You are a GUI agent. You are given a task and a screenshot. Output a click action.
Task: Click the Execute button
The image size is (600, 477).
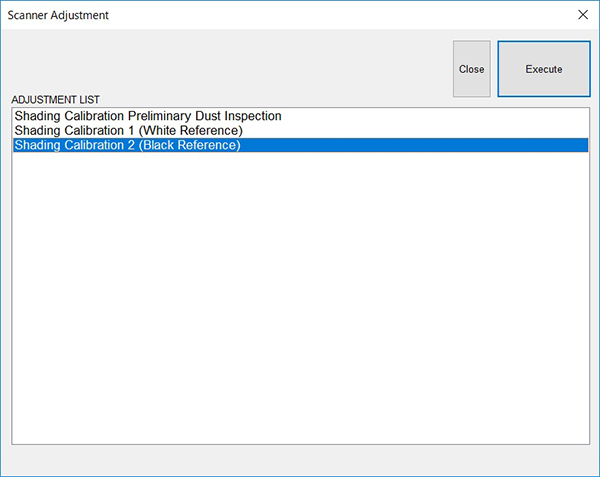pos(544,69)
